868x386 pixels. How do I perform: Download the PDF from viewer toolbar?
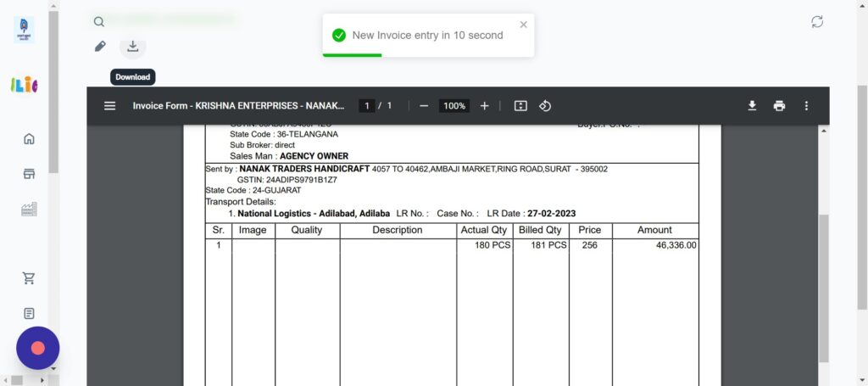point(751,106)
